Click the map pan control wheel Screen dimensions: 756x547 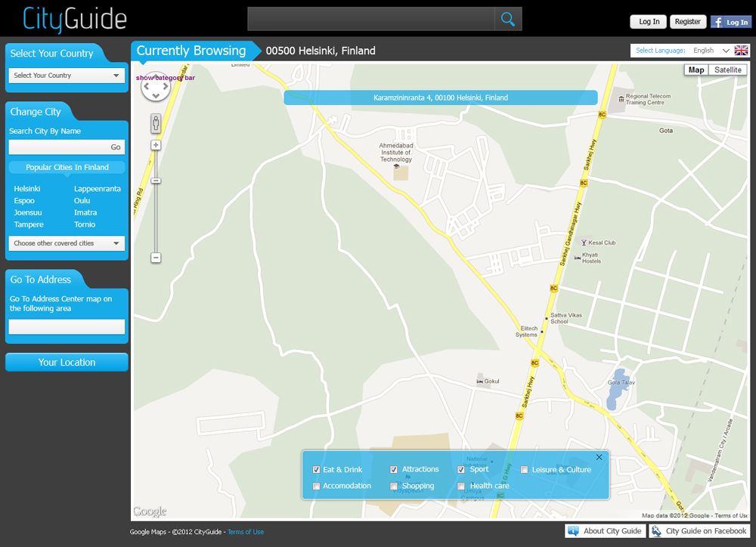pos(156,86)
